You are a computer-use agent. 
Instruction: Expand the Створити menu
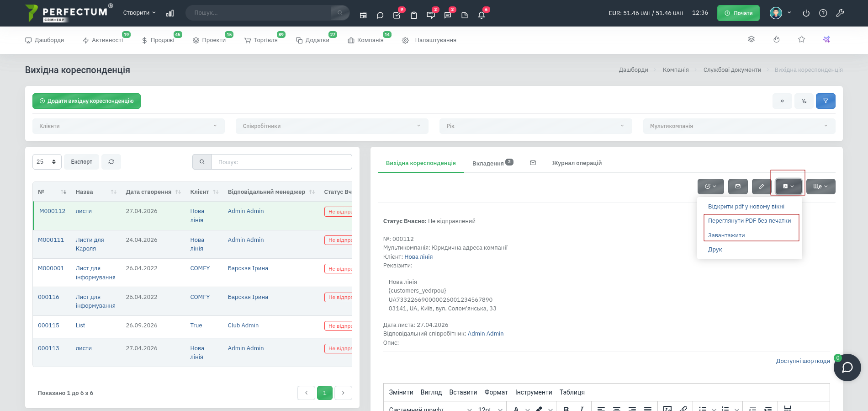pyautogui.click(x=139, y=13)
